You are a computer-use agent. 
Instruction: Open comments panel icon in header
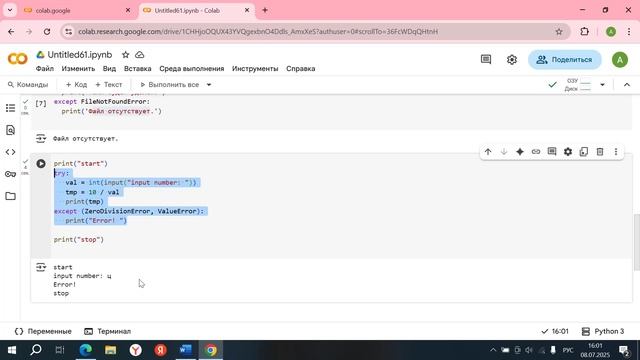[x=486, y=60]
